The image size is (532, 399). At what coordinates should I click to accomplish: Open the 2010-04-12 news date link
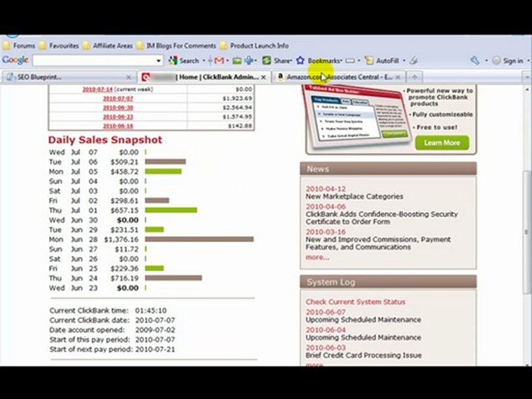coord(326,188)
